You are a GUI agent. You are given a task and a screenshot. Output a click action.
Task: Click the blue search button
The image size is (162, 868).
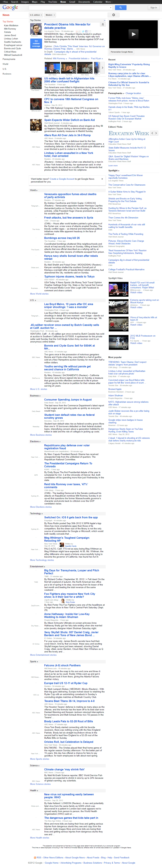[120, 7]
